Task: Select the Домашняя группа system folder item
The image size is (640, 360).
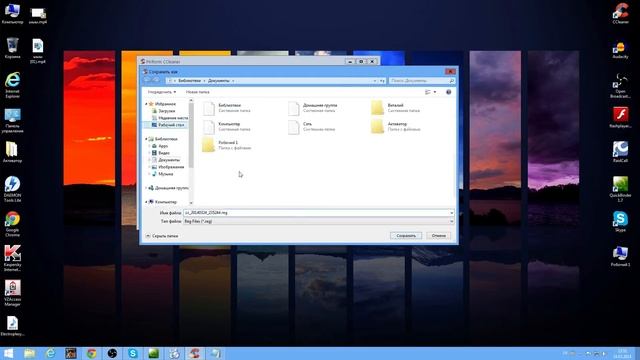Action: point(313,108)
